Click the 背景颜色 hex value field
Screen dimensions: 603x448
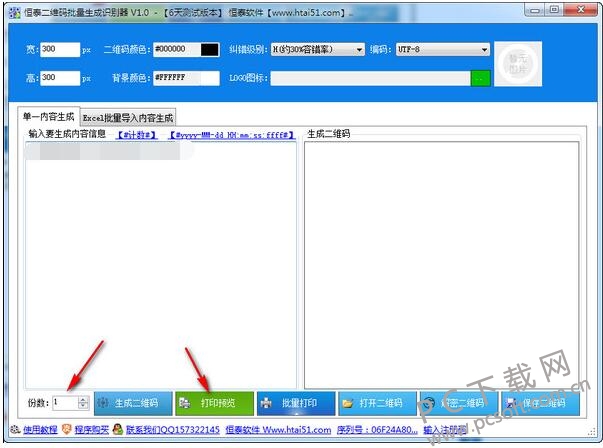(177, 78)
